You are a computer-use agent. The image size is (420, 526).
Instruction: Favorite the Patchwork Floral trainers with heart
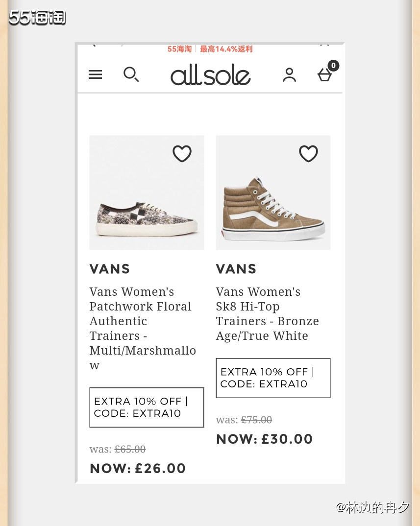(182, 154)
